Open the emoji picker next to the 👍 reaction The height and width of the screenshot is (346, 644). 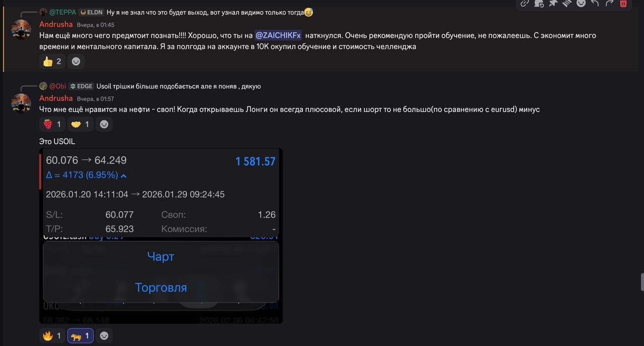click(76, 61)
